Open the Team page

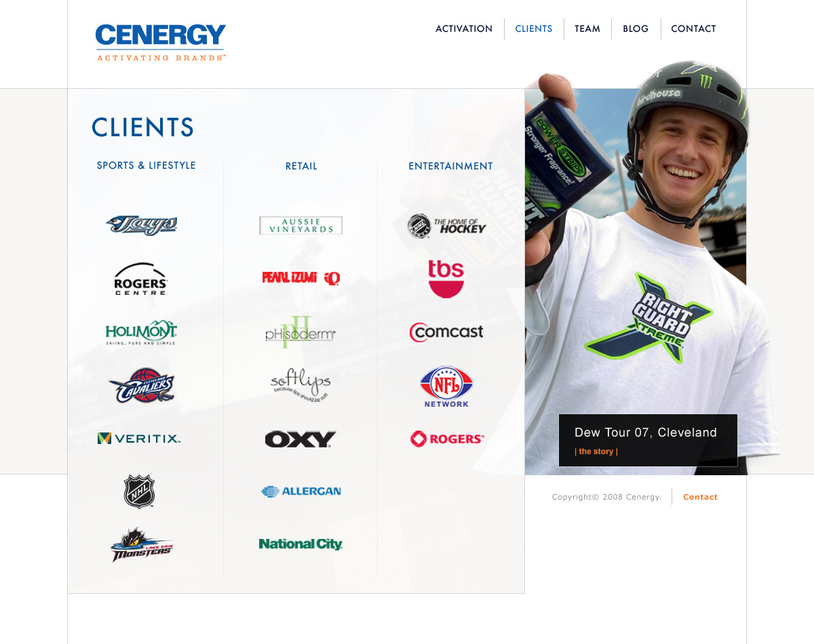(587, 28)
